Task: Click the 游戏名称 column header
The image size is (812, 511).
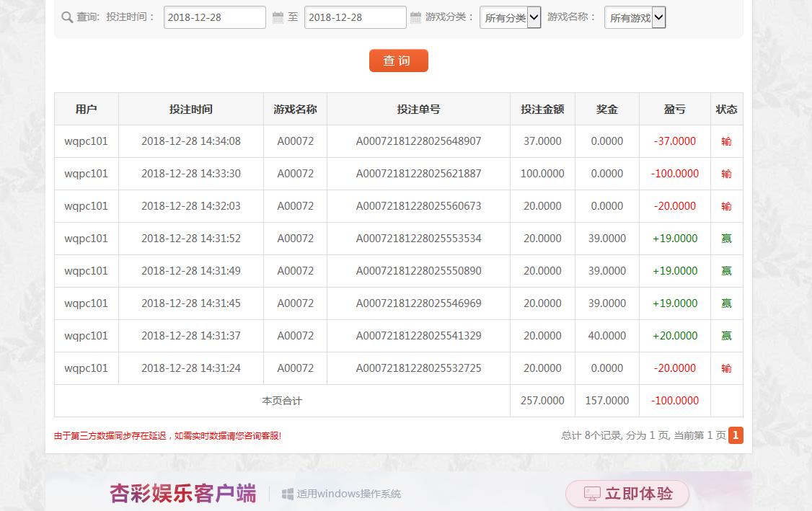Action: pyautogui.click(x=295, y=110)
